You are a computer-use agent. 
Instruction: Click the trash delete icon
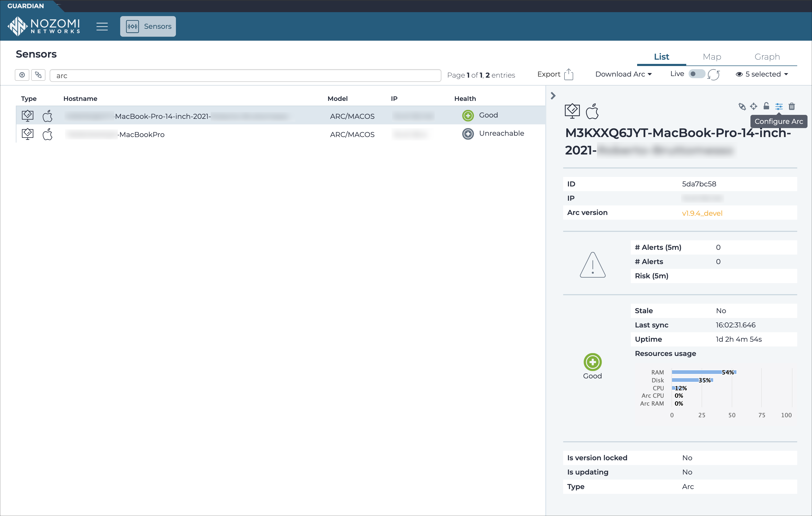point(792,106)
